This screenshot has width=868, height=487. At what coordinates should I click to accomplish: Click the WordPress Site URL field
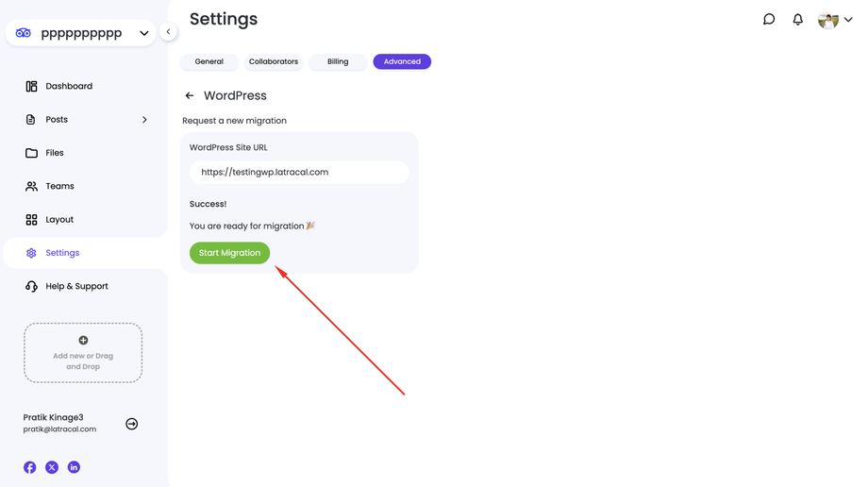[x=299, y=172]
